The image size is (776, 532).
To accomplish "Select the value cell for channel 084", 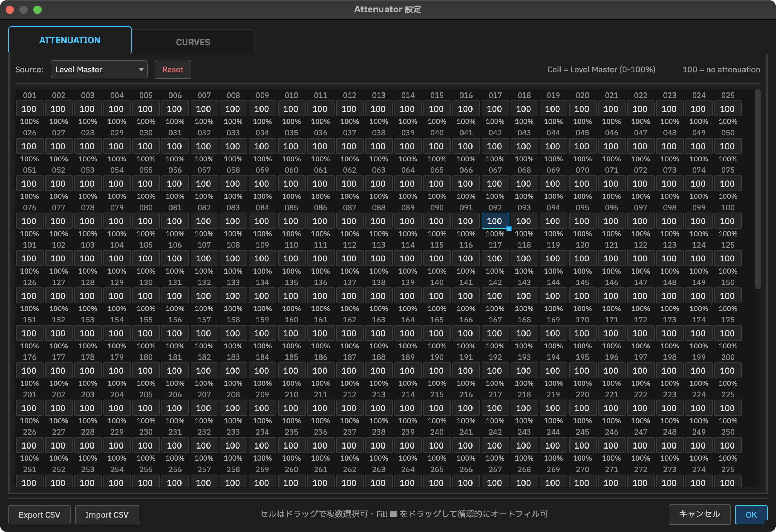I will [262, 221].
